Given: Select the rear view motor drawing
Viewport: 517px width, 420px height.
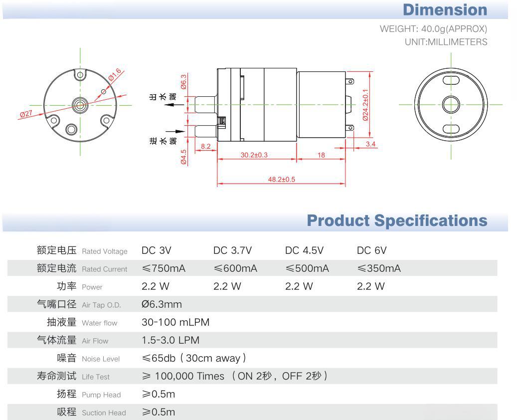Looking at the screenshot, I should (x=450, y=105).
